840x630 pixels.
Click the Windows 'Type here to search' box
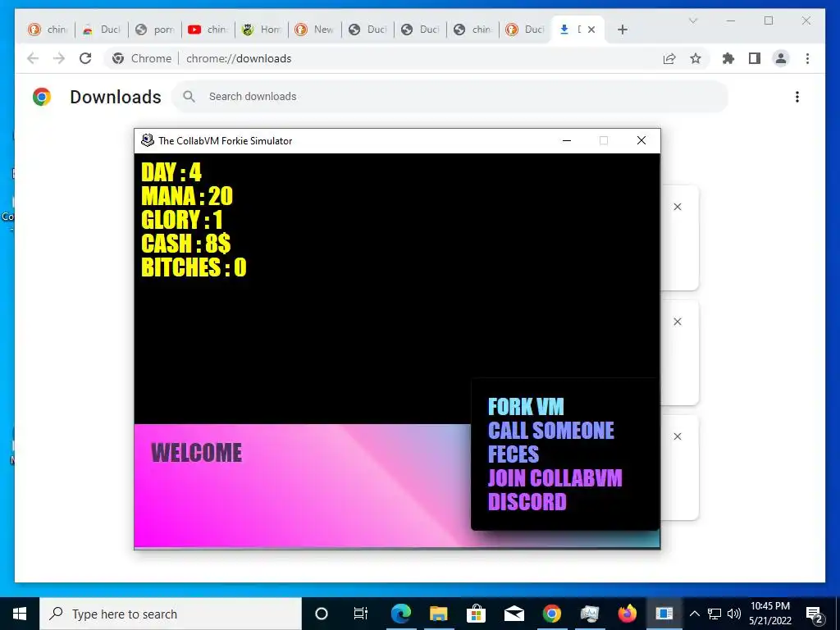(x=171, y=614)
